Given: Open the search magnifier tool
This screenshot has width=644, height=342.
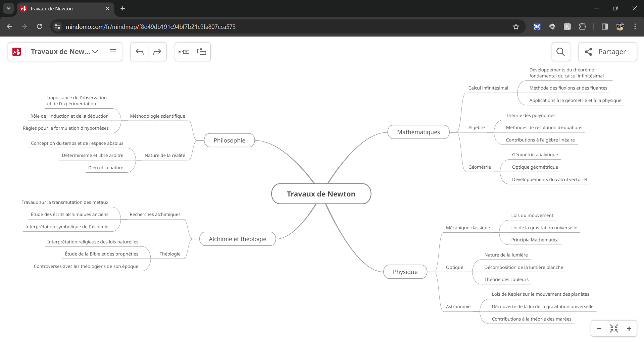Looking at the screenshot, I should pyautogui.click(x=560, y=52).
